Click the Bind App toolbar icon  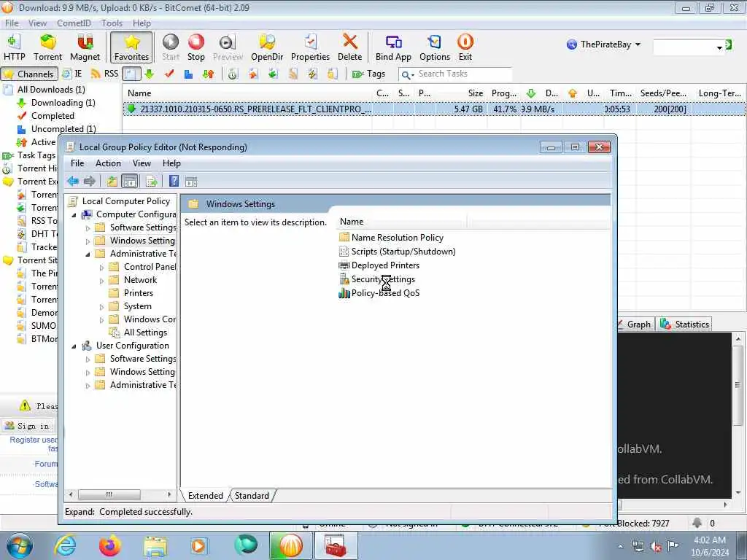[x=393, y=47]
